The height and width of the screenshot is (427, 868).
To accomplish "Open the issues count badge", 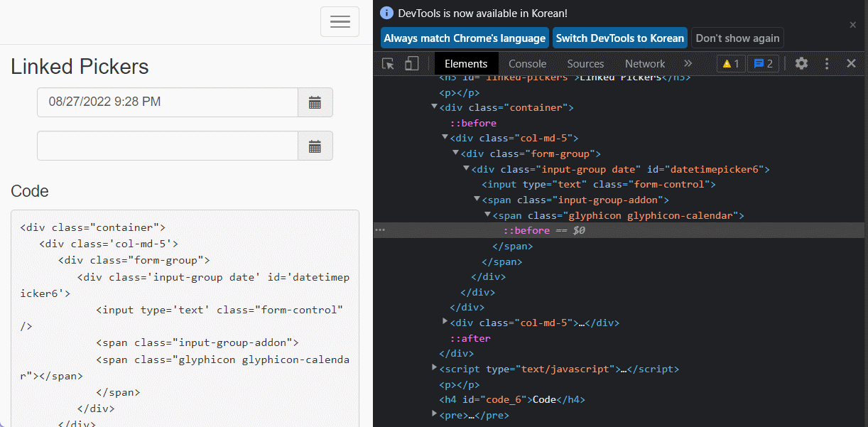I will (x=764, y=63).
